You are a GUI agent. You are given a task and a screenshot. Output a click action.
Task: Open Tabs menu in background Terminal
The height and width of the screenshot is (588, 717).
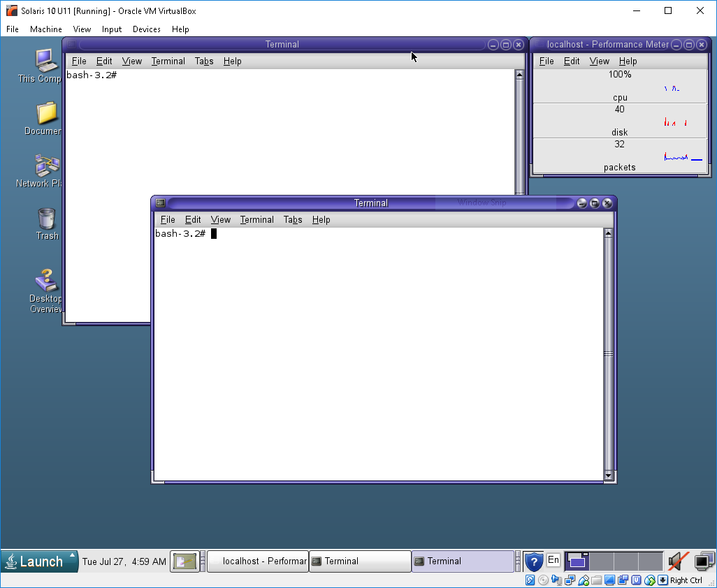[204, 61]
